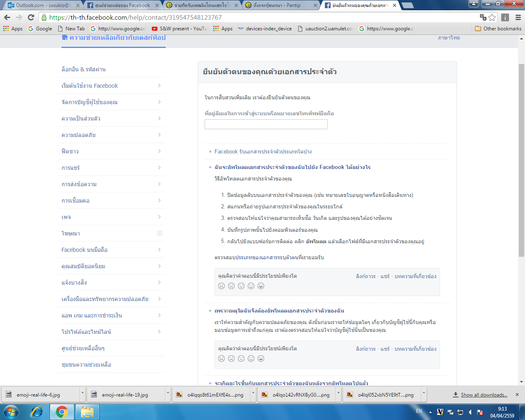
Task: Click the Chrome icon in the taskbar
Action: (x=62, y=411)
